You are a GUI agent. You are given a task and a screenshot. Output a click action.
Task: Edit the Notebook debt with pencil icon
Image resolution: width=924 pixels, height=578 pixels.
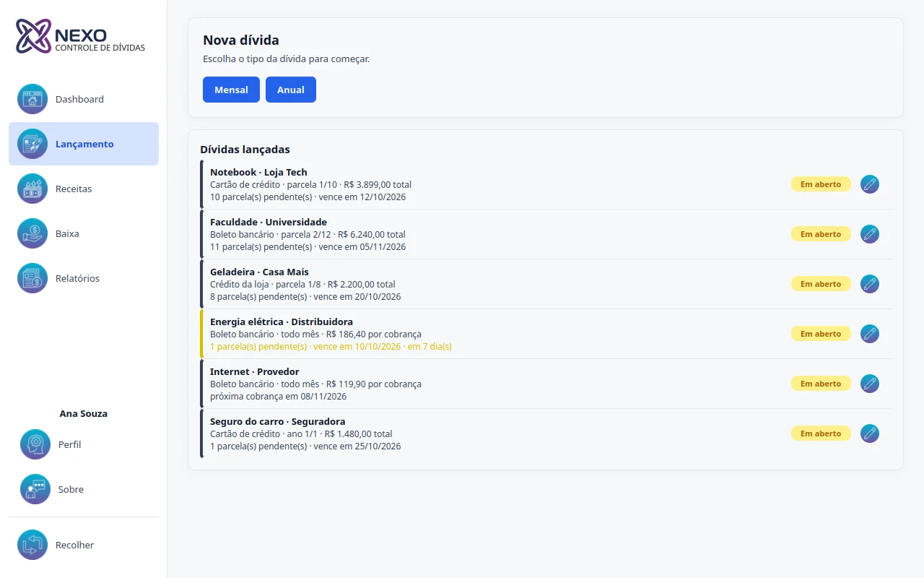[870, 184]
